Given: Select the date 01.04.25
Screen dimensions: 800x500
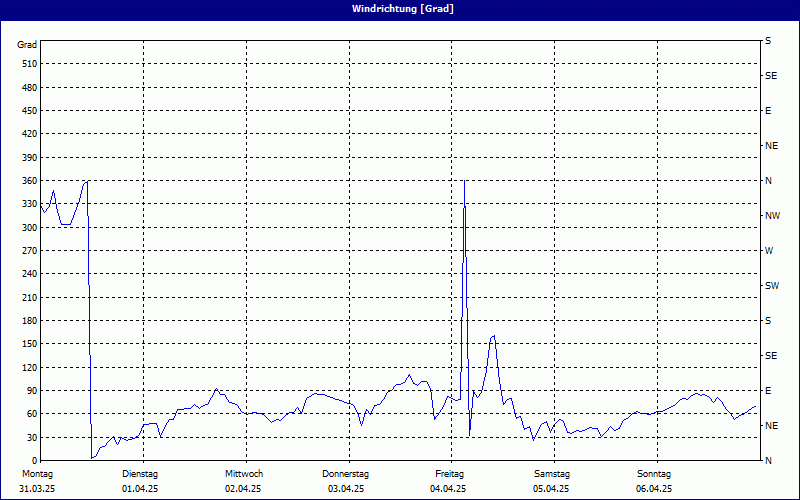Looking at the screenshot, I should (140, 489).
